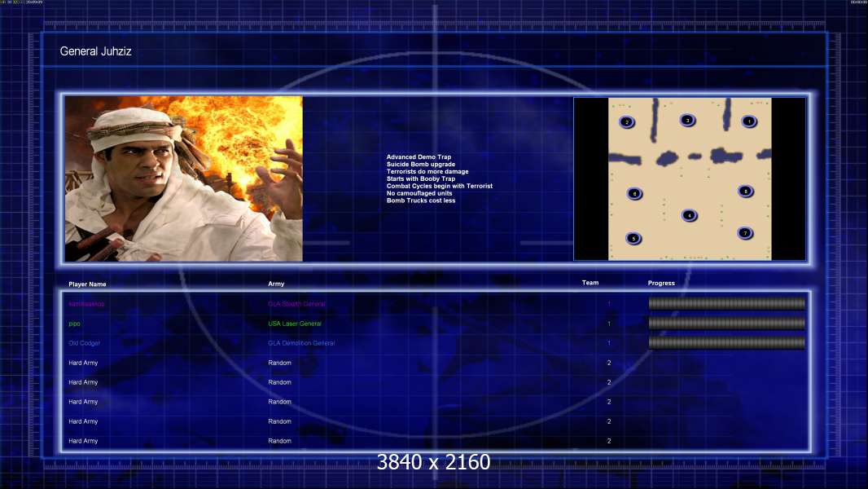The image size is (868, 489).
Task: Click 'No camouflaged units' trait line
Action: coord(419,193)
